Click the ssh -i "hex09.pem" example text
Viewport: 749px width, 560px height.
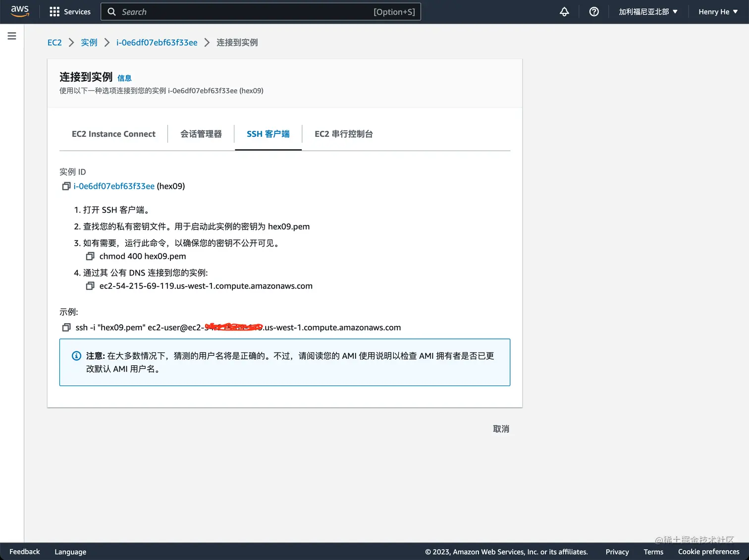tap(238, 328)
